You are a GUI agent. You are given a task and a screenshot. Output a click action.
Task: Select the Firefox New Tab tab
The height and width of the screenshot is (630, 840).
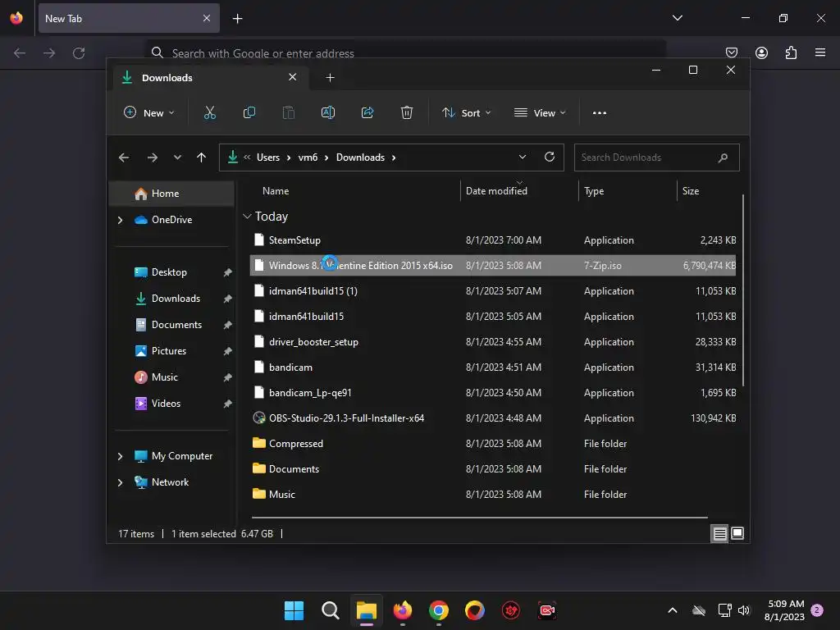[129, 18]
